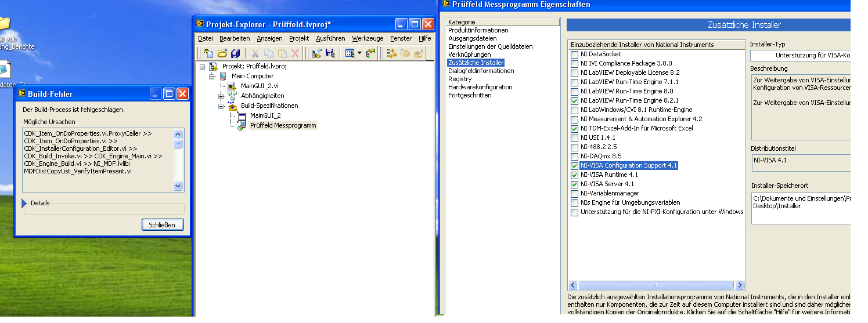Click the Build all specifications toolbar icon
This screenshot has width=868, height=323.
point(392,53)
